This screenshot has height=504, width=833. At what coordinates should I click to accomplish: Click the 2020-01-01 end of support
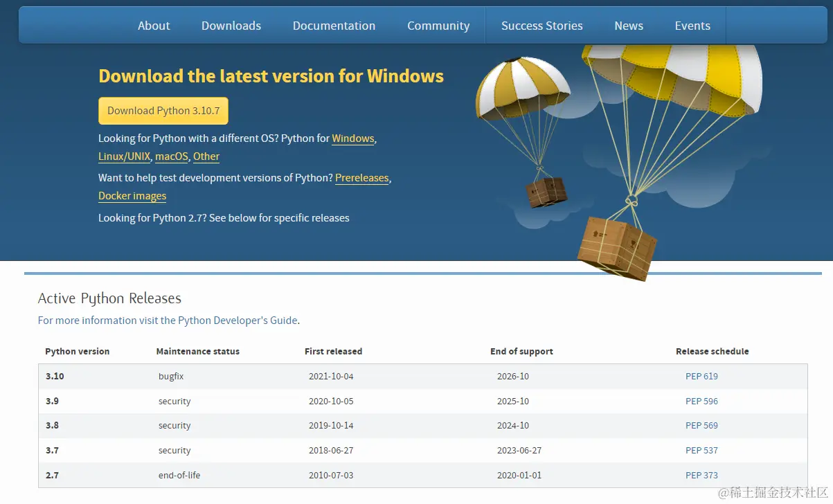(519, 476)
